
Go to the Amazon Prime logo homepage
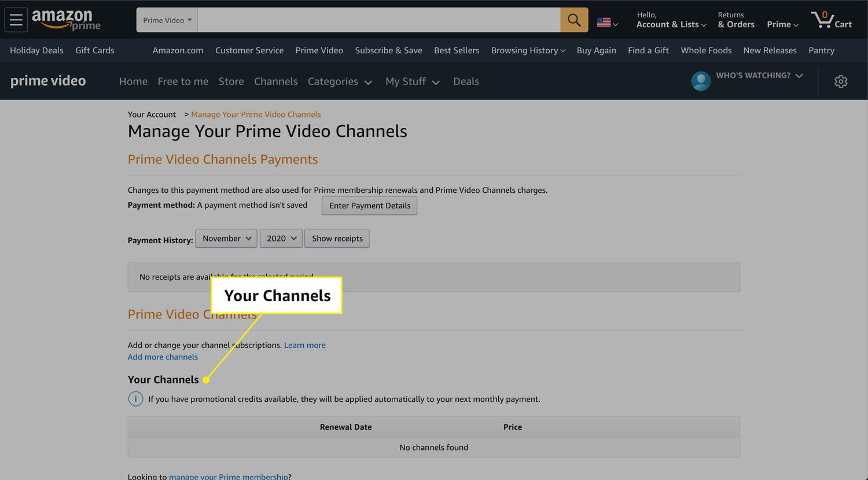point(66,20)
